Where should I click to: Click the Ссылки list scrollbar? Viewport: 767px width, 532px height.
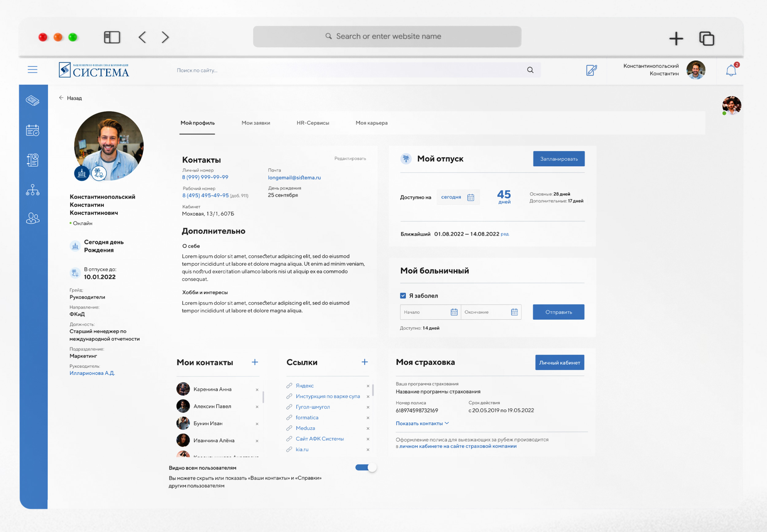(x=373, y=390)
